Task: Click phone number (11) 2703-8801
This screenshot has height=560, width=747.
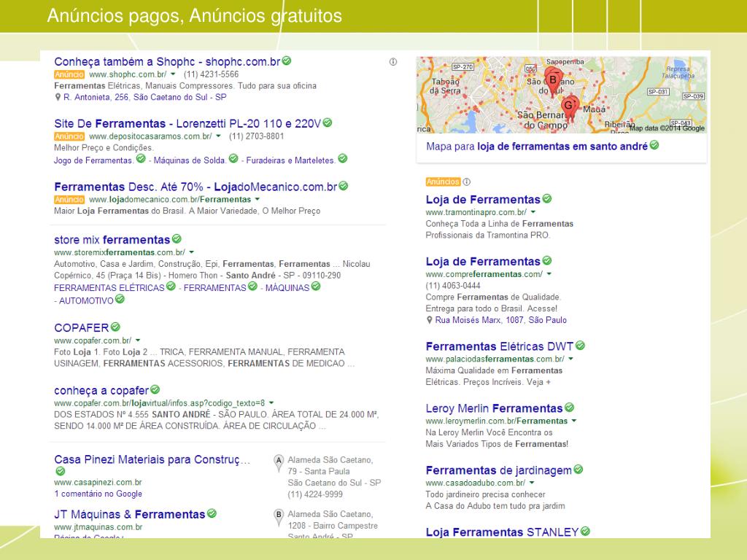Action: tap(256, 136)
